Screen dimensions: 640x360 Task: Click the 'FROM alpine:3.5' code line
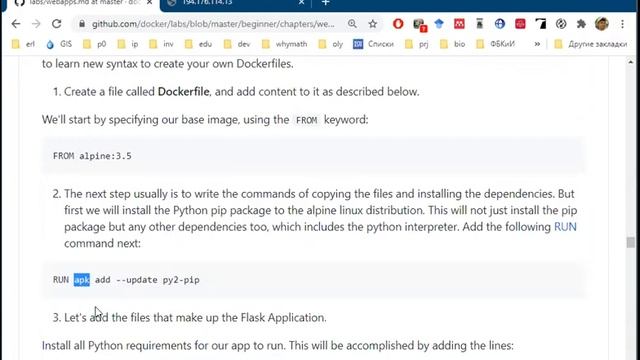(92, 156)
